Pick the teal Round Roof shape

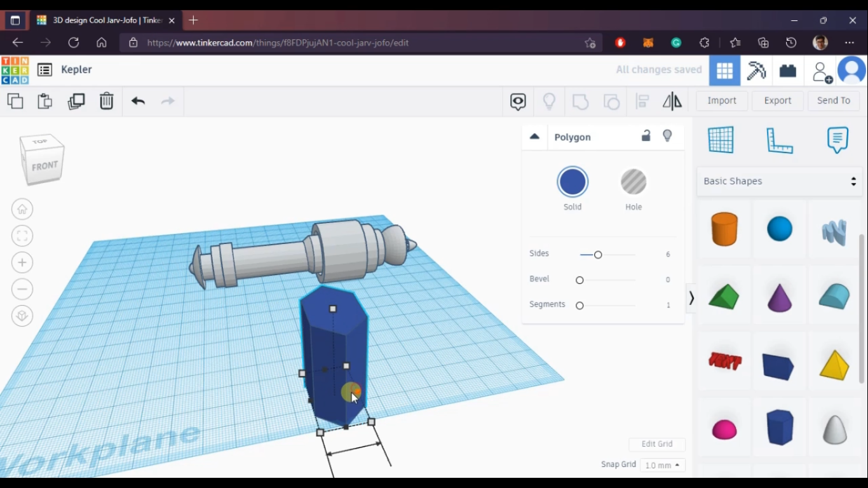834,296
